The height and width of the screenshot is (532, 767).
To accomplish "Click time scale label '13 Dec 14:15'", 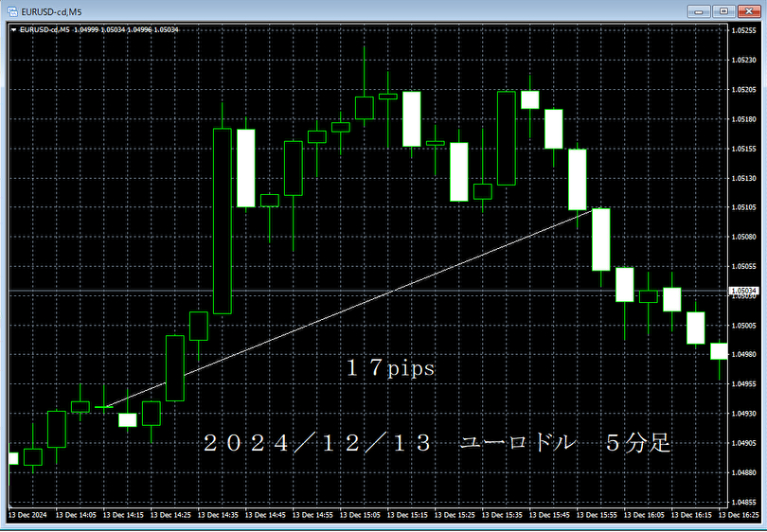I will pyautogui.click(x=123, y=515).
